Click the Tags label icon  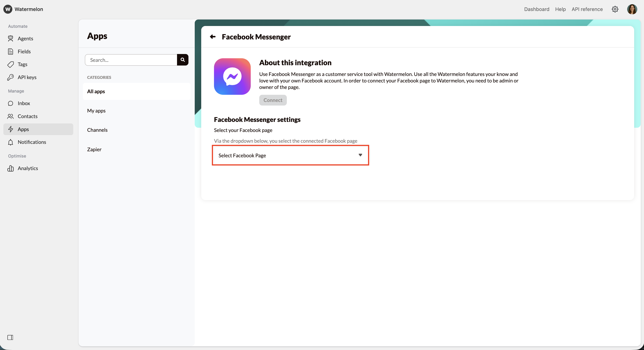(x=11, y=64)
